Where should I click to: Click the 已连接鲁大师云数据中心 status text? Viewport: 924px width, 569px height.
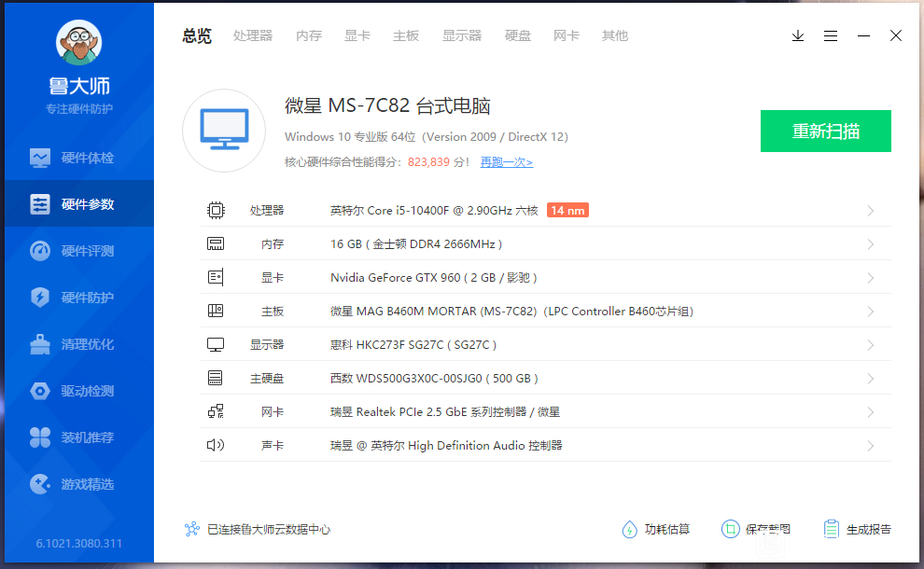click(x=269, y=530)
